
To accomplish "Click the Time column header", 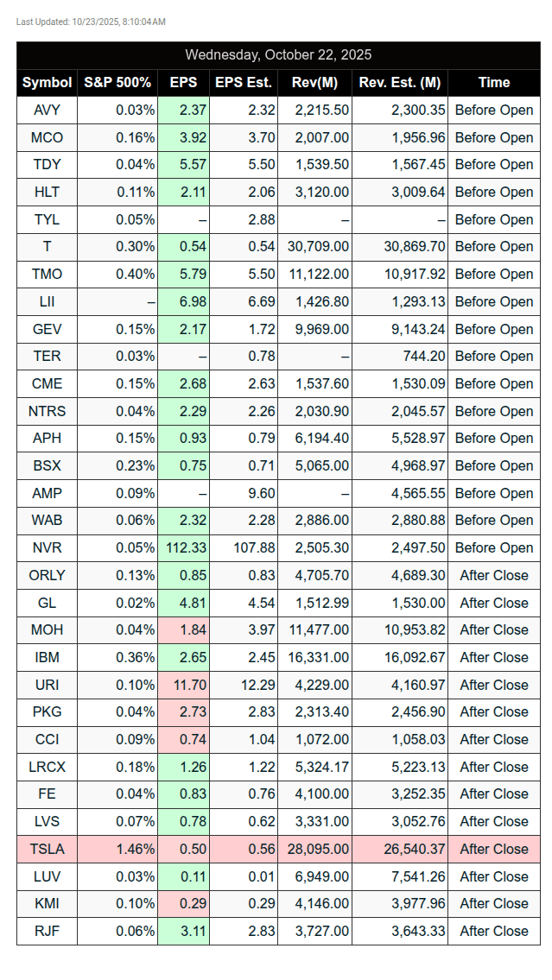I will 494,82.
